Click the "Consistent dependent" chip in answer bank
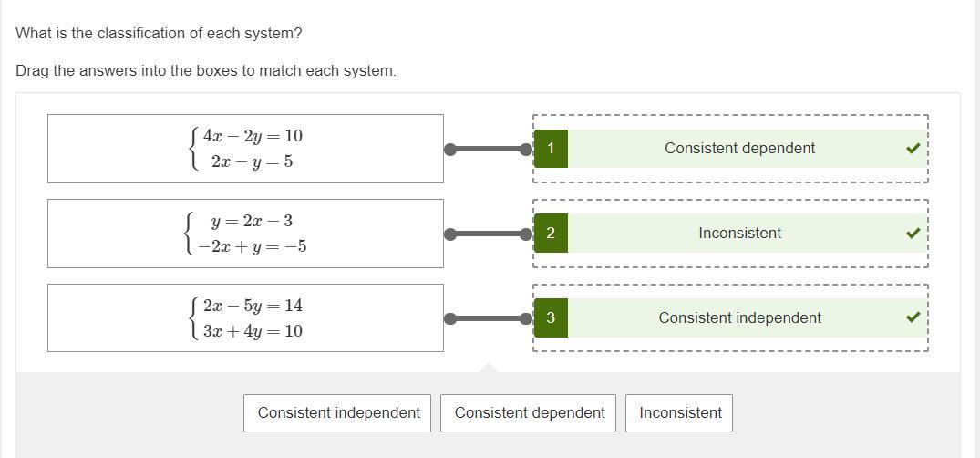 530,413
